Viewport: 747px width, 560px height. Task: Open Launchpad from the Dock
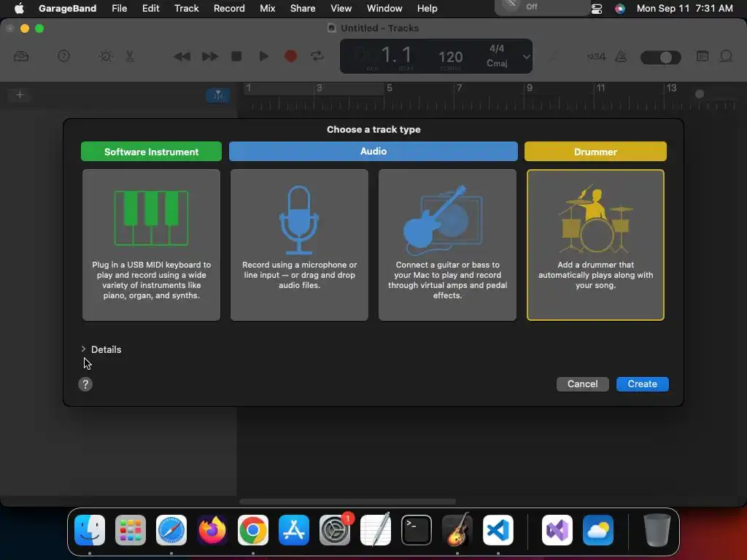tap(131, 530)
